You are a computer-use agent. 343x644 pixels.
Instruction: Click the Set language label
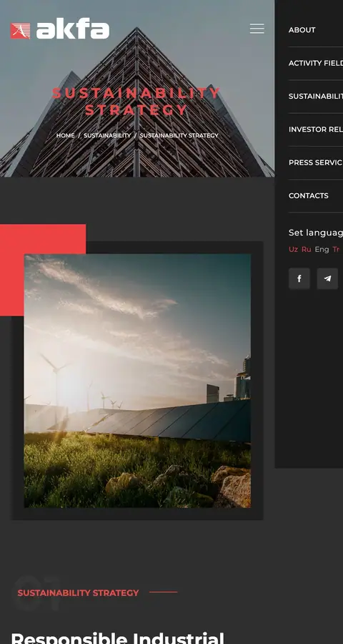click(316, 233)
